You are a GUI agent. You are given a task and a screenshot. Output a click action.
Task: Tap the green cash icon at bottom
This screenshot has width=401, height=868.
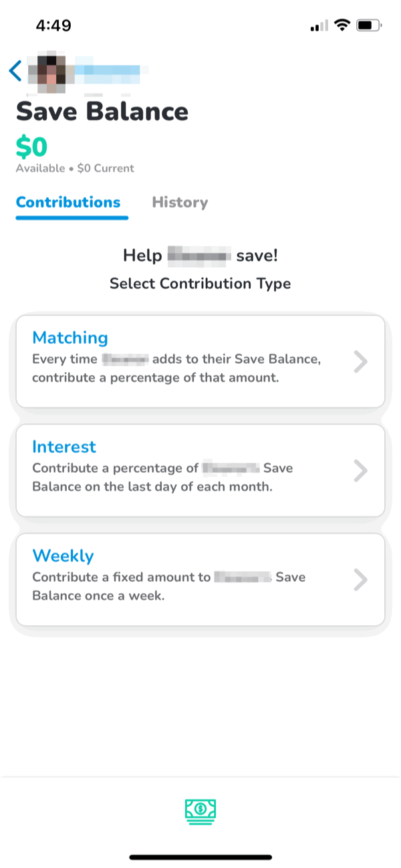point(200,811)
